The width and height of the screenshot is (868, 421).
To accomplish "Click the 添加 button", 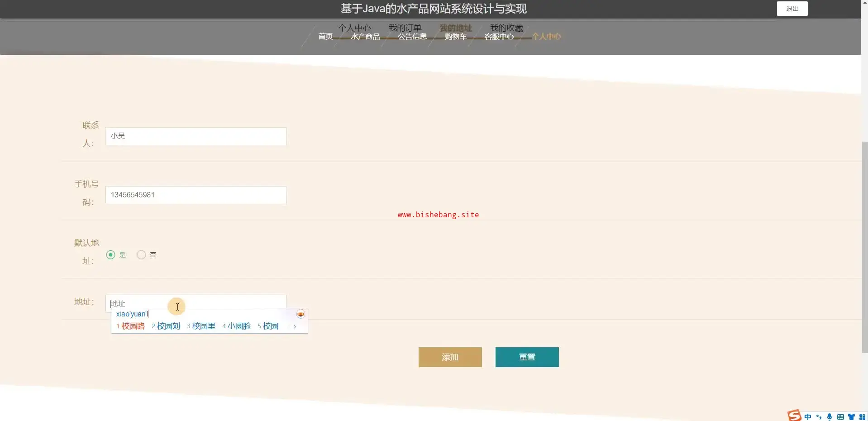I will tap(450, 357).
